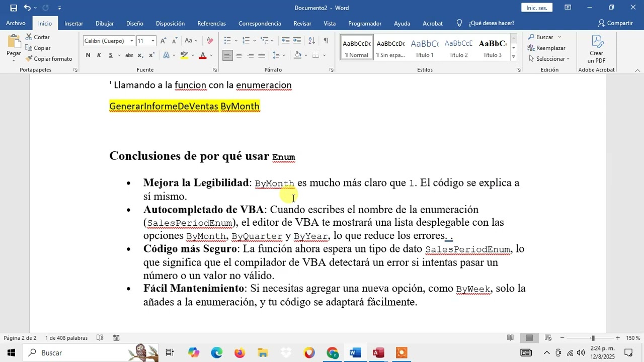
Task: Switch to the Diseño tab
Action: pos(135,23)
